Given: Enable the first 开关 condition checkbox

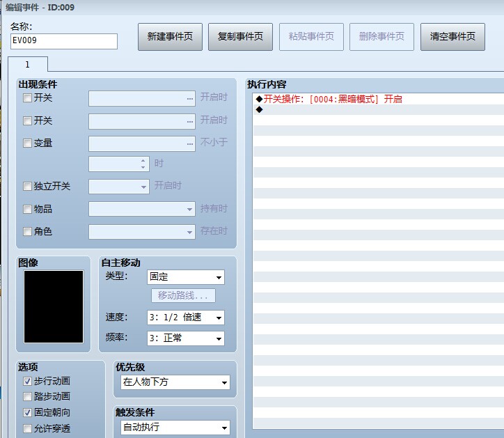Looking at the screenshot, I should coord(27,97).
